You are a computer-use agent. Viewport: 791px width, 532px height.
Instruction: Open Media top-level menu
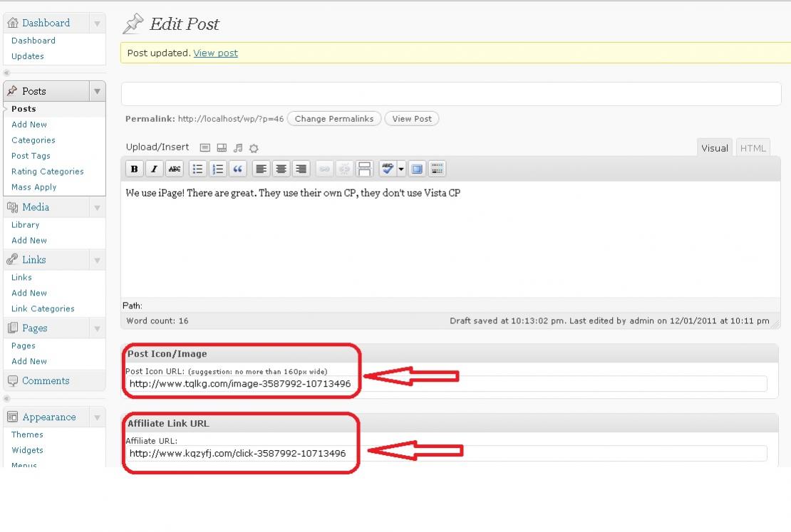coord(36,207)
